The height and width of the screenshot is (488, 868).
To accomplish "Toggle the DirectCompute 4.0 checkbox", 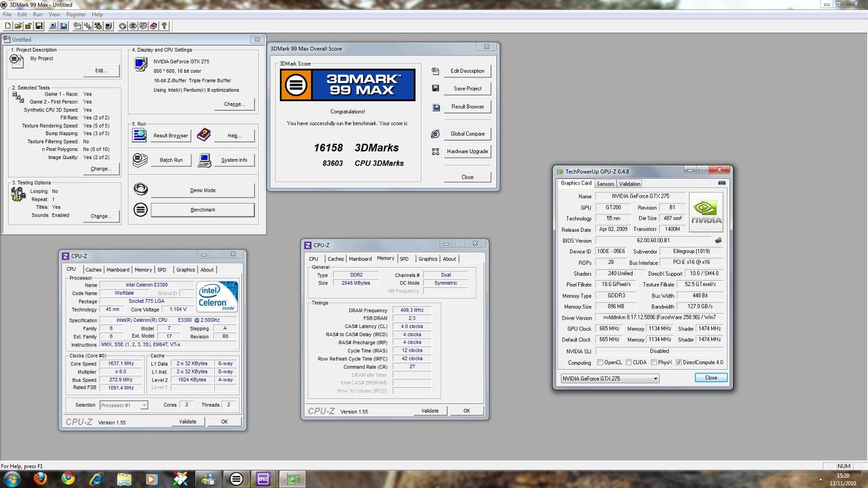I will point(679,363).
